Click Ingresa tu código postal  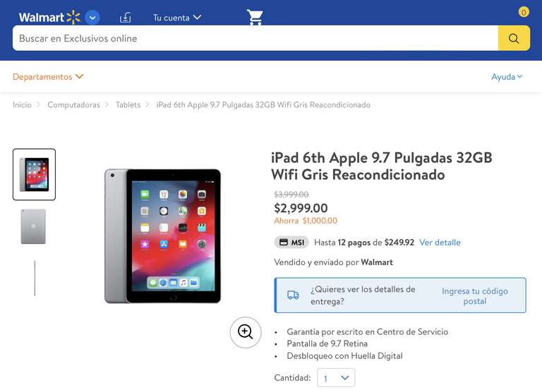pyautogui.click(x=474, y=296)
